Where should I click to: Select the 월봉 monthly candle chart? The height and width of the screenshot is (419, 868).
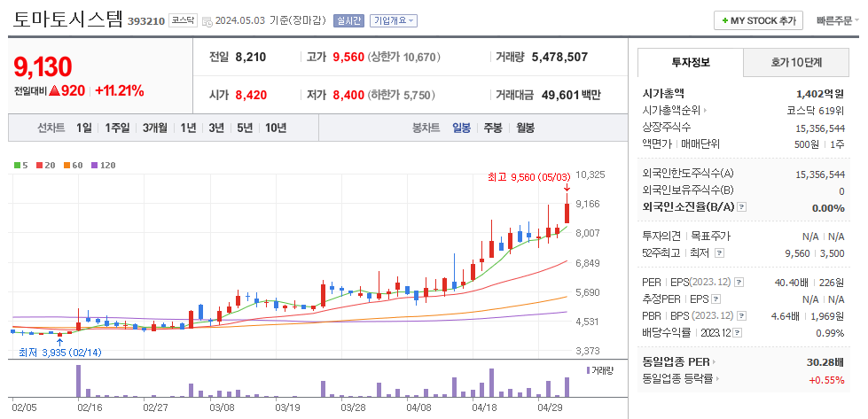click(526, 128)
